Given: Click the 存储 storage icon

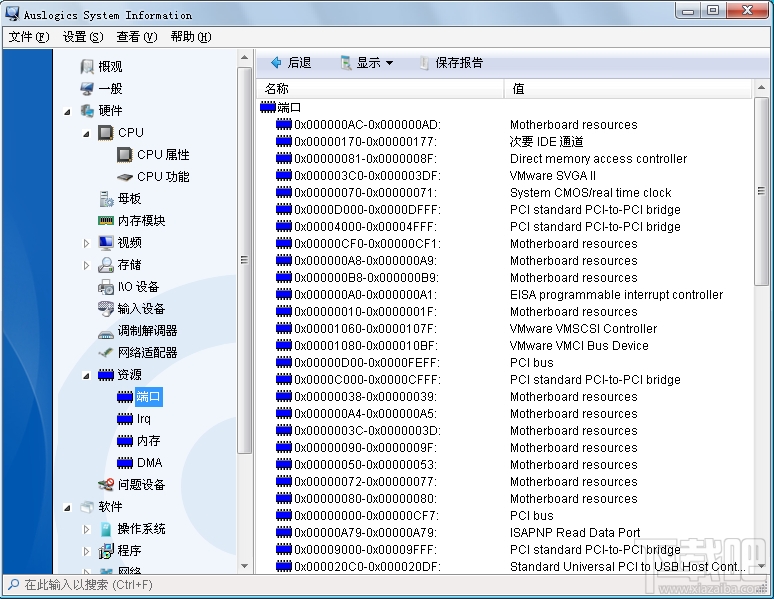Looking at the screenshot, I should (x=106, y=265).
